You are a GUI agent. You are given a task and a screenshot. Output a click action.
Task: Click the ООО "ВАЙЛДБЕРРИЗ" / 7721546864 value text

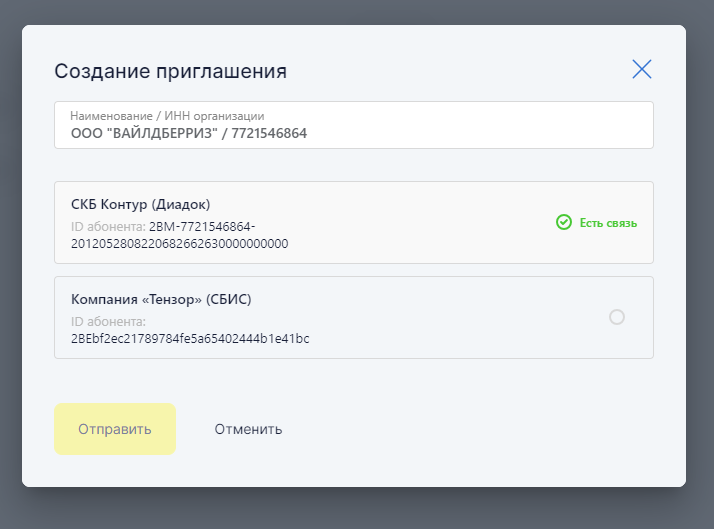pyautogui.click(x=188, y=132)
